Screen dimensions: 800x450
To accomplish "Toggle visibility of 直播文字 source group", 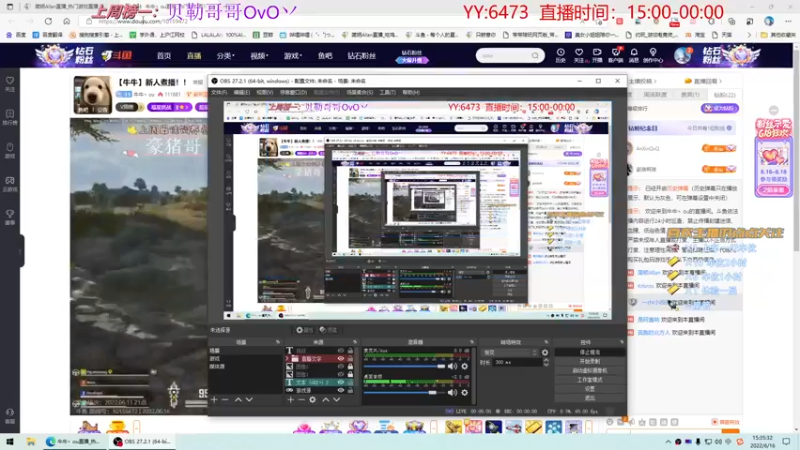I will [x=340, y=359].
